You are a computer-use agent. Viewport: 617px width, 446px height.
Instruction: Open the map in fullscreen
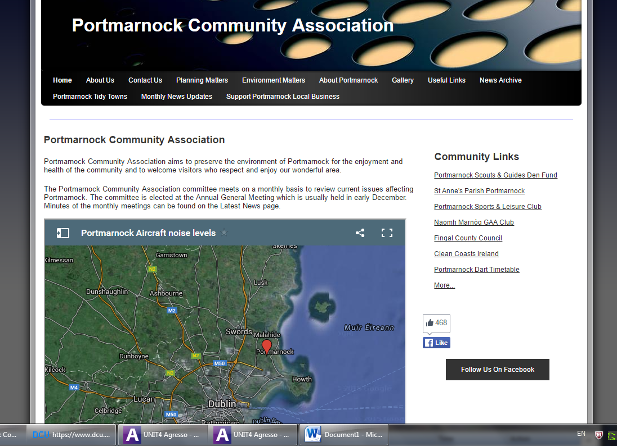click(387, 233)
